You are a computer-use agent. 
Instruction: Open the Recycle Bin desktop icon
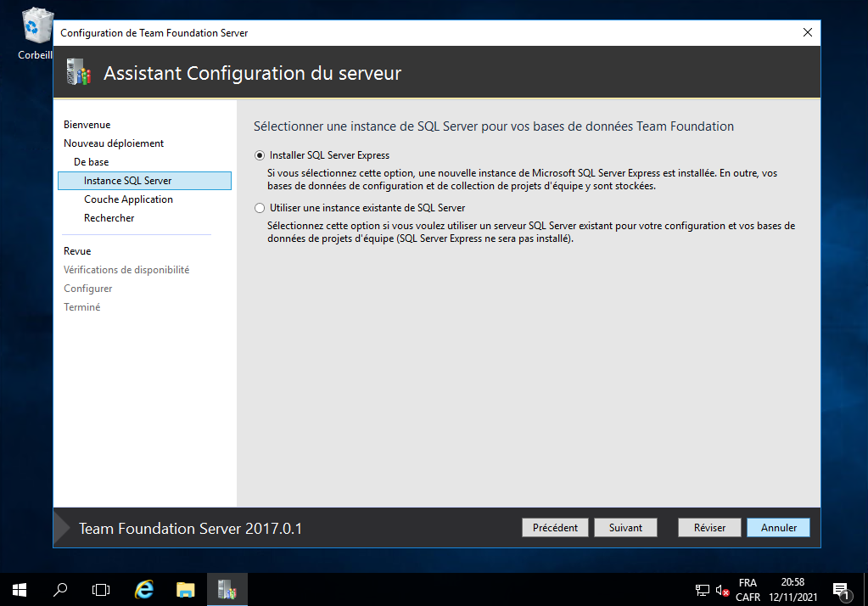click(34, 30)
